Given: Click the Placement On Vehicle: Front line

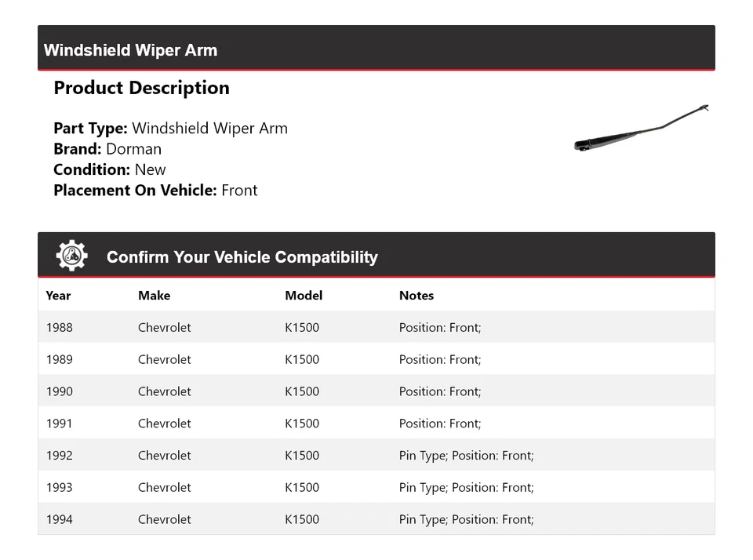Looking at the screenshot, I should coord(155,190).
